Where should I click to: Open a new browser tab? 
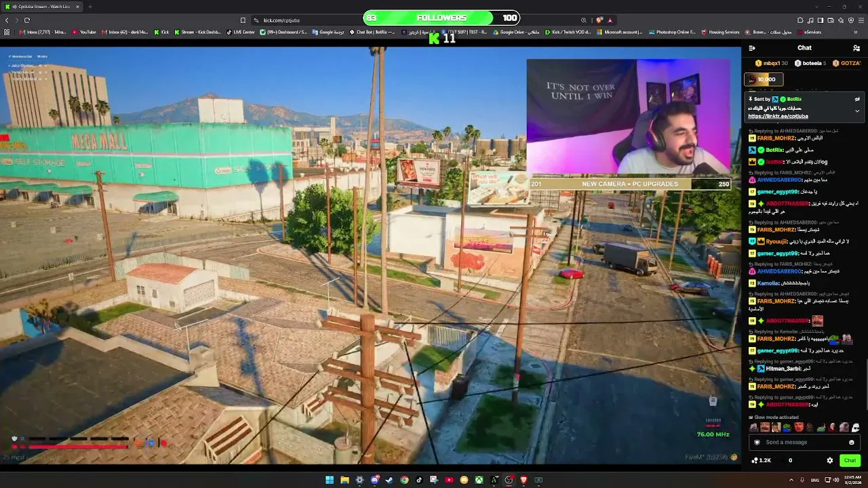90,7
